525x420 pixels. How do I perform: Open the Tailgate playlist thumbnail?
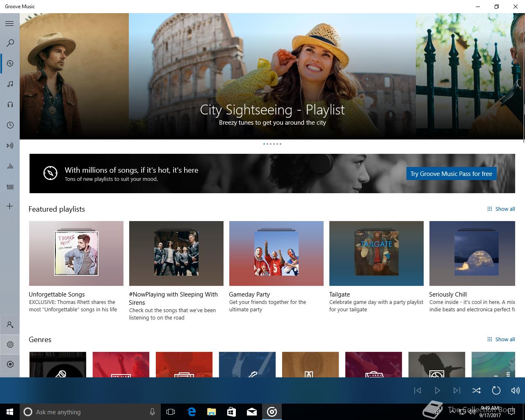(376, 253)
